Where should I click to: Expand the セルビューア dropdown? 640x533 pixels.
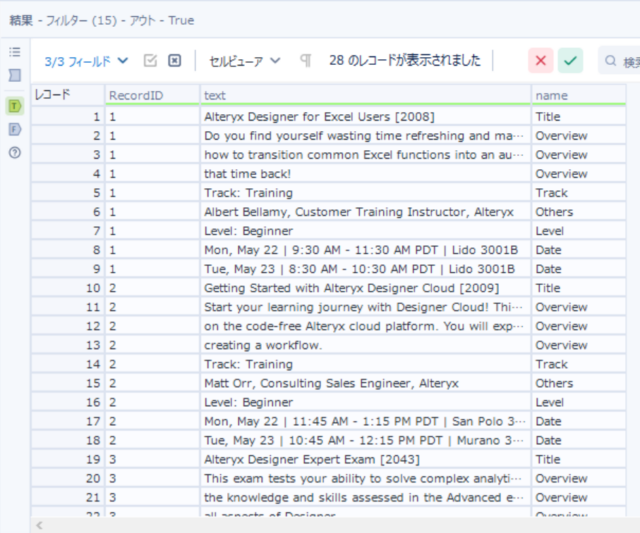click(x=245, y=61)
